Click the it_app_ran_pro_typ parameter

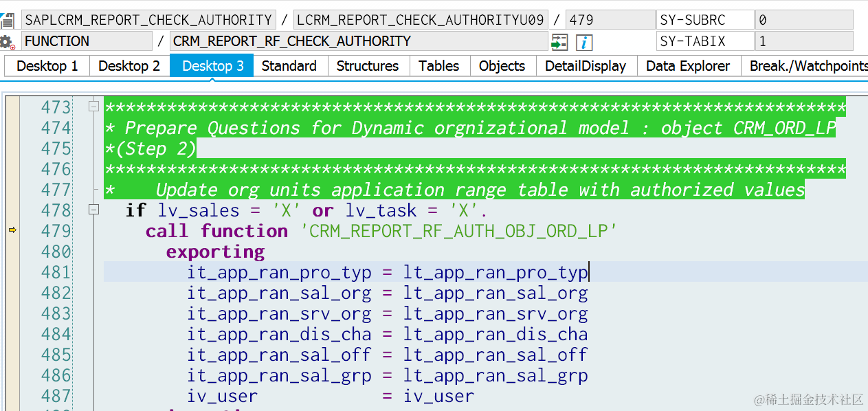pyautogui.click(x=280, y=272)
